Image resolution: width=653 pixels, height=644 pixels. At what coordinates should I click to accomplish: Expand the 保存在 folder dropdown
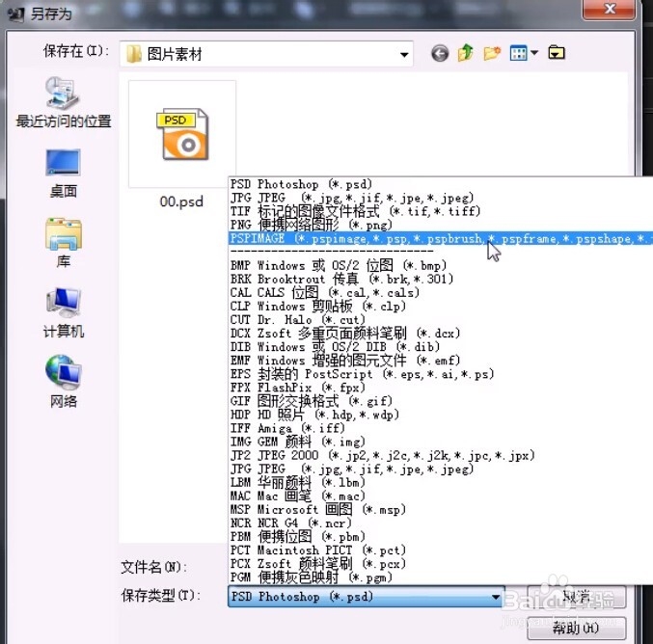[403, 54]
